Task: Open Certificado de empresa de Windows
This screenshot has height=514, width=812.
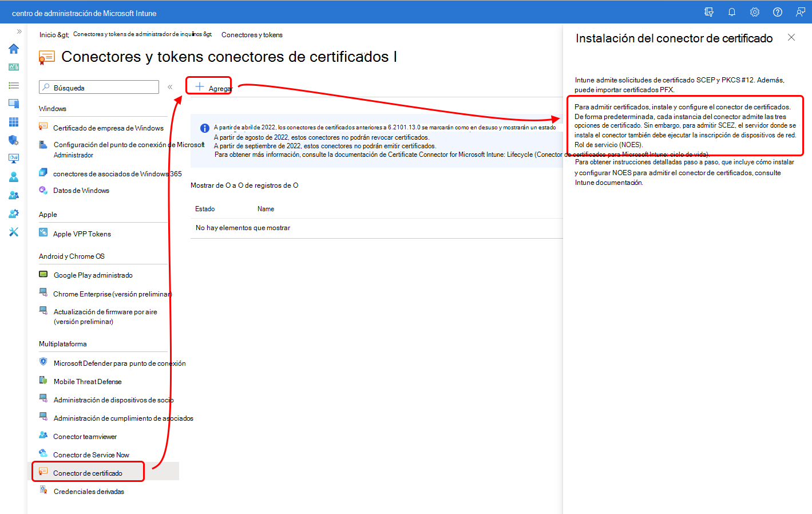Action: point(108,128)
